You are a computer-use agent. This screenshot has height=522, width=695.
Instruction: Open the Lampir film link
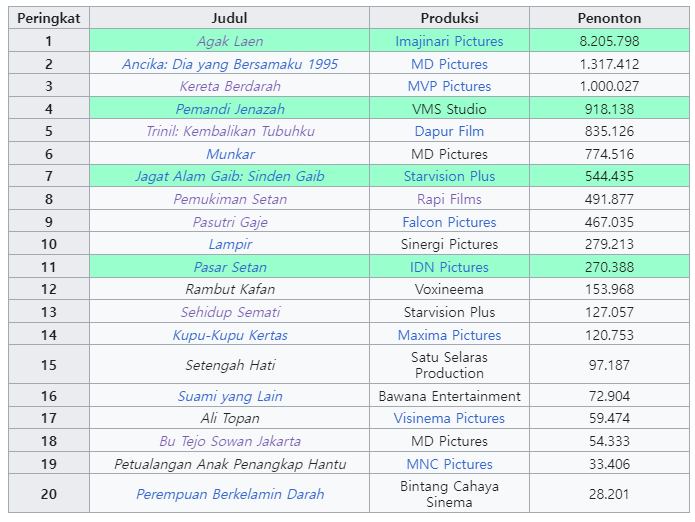tap(230, 244)
